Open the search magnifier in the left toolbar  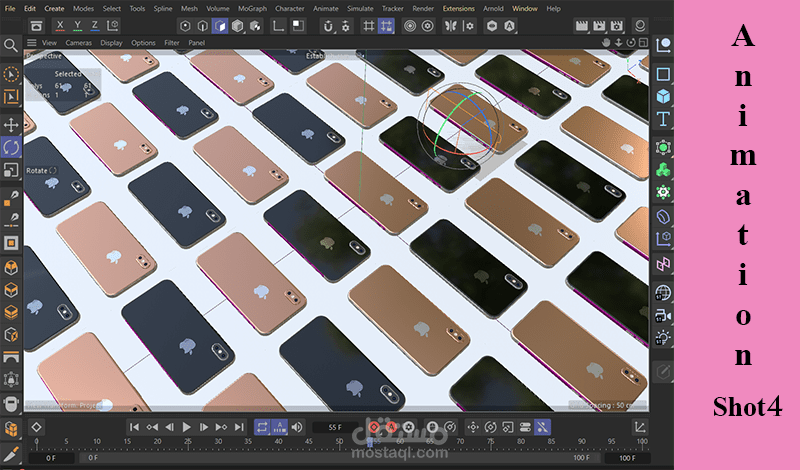click(11, 46)
